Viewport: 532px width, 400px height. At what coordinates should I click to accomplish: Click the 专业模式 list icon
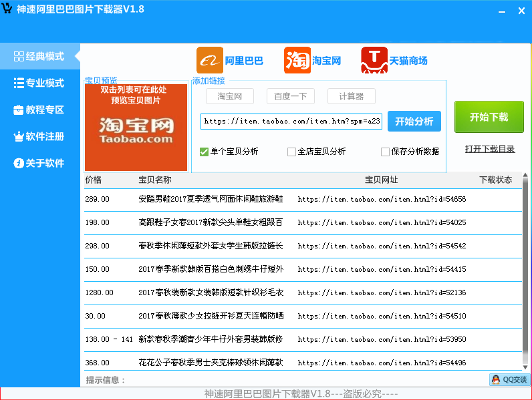click(19, 83)
